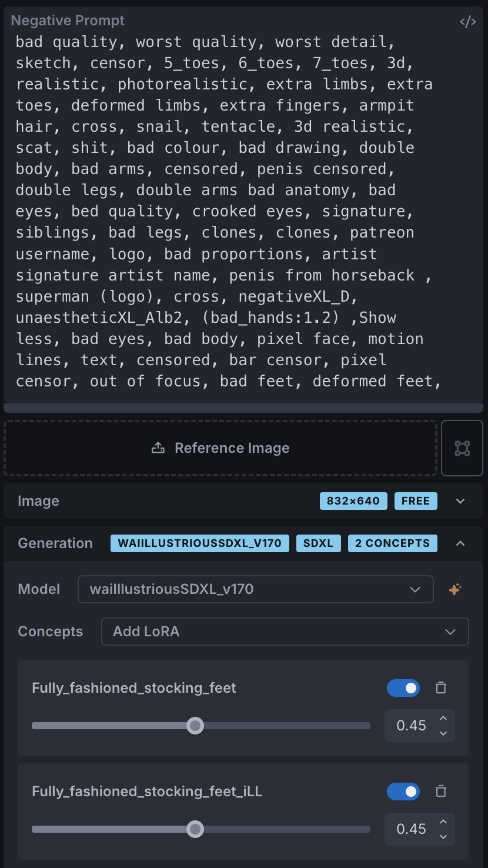Decrease the iLL LoRA's 0.45 weight with the down arrow
The width and height of the screenshot is (488, 868).
click(443, 837)
